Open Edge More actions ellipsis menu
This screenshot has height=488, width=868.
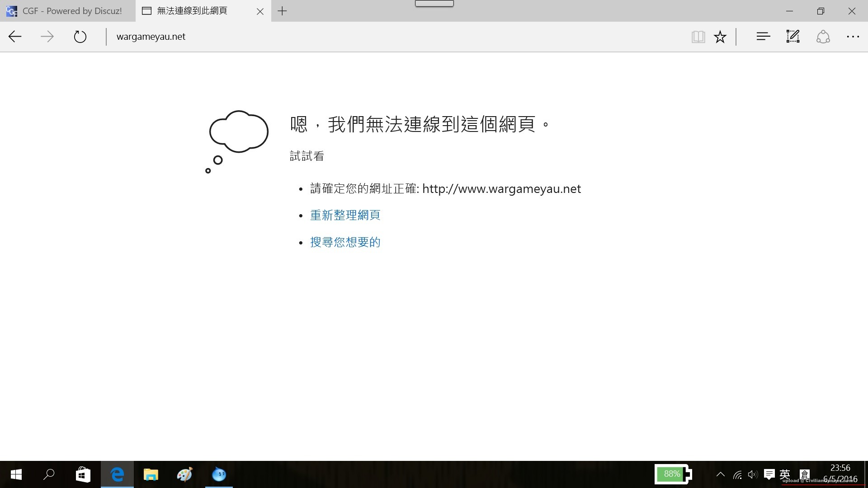click(x=853, y=37)
